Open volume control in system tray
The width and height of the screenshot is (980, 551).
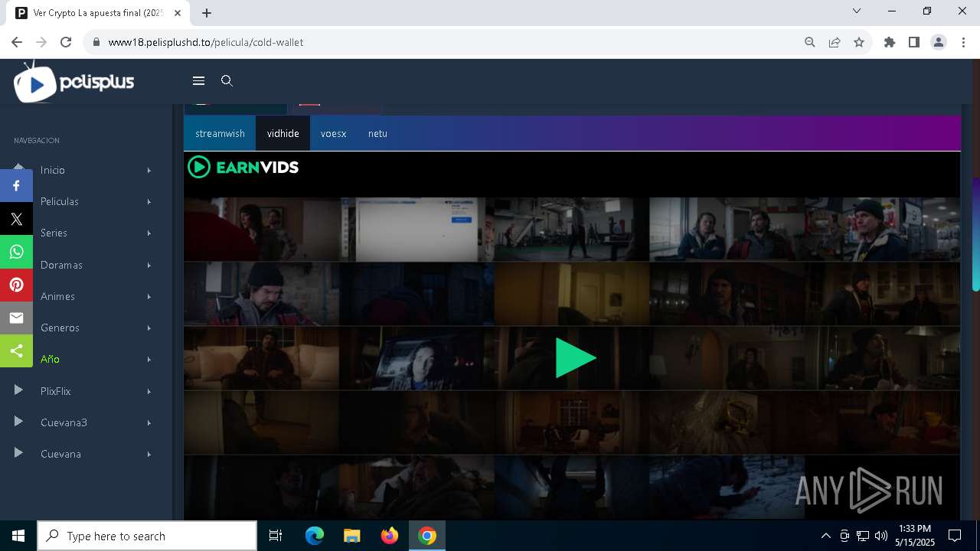point(880,536)
